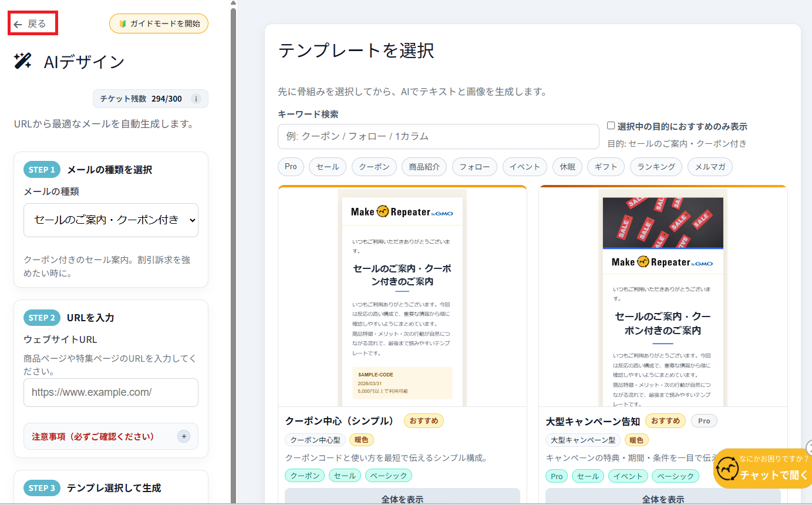Screen dimensions: 812x505
Task: Click the クーポン中心型 tag
Action: 315,440
